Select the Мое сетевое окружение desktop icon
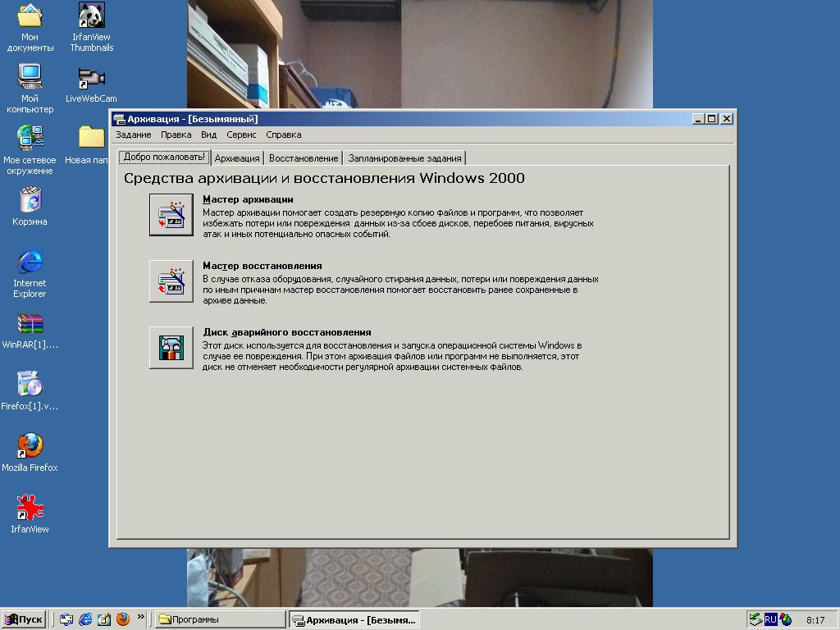 (x=30, y=150)
